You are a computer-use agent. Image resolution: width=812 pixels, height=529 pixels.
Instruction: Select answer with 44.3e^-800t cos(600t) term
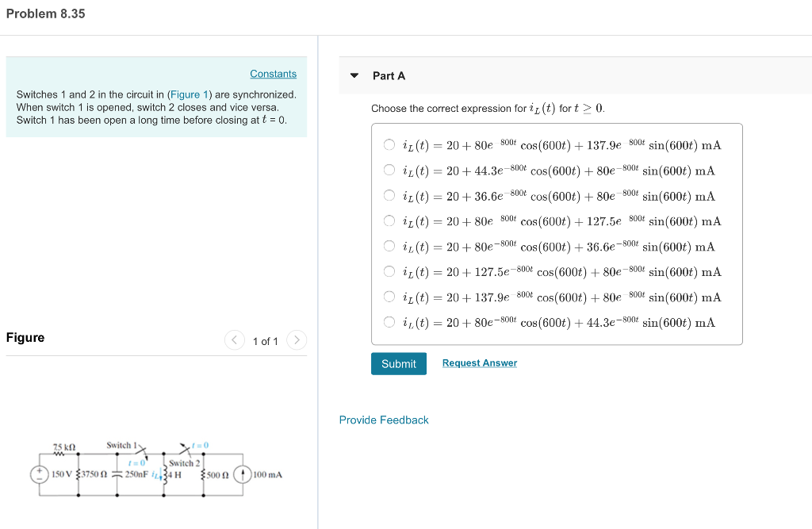tap(389, 170)
